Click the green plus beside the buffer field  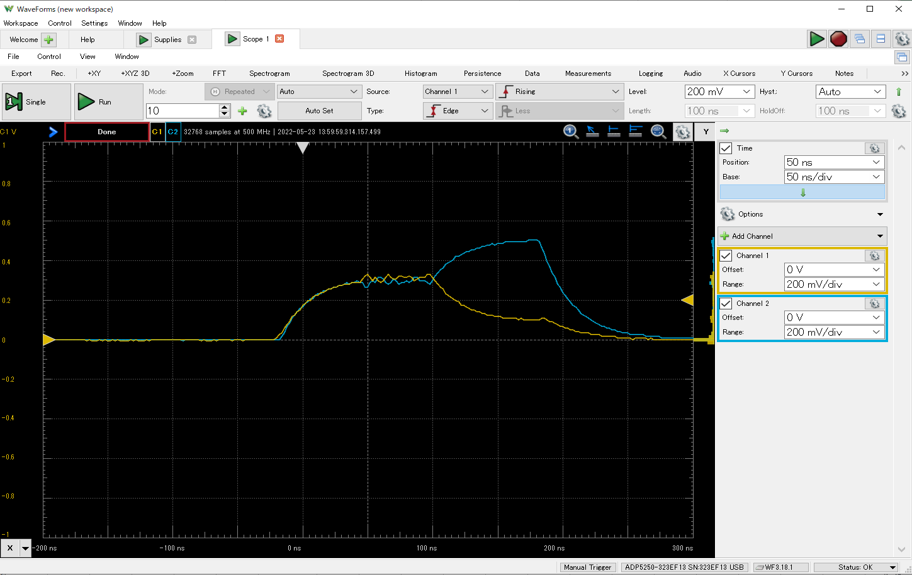tap(243, 111)
